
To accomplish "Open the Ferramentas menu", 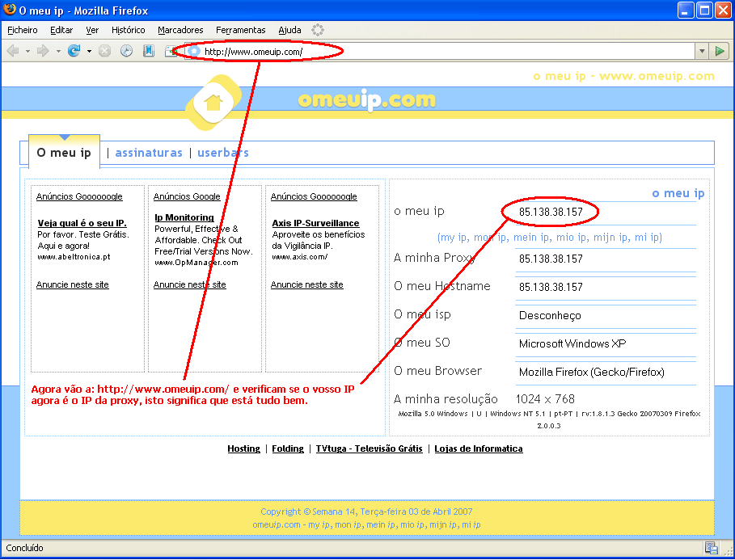I will [241, 30].
